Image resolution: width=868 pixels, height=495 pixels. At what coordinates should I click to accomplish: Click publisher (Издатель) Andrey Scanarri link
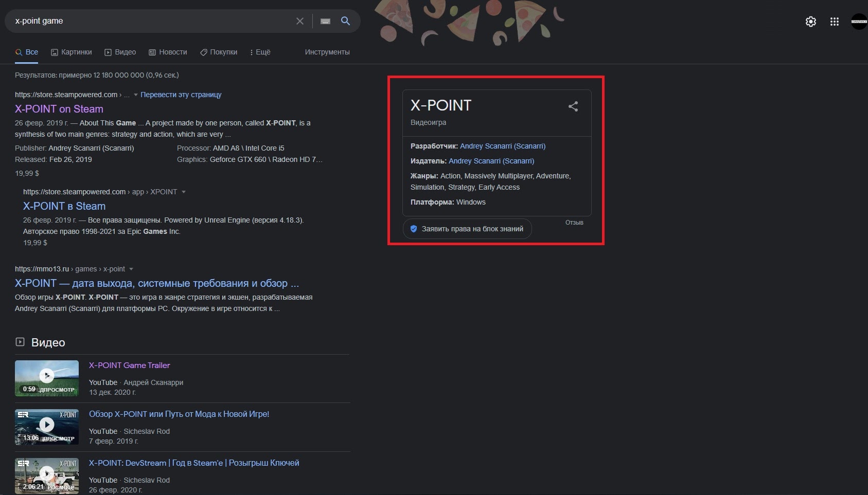pos(491,161)
